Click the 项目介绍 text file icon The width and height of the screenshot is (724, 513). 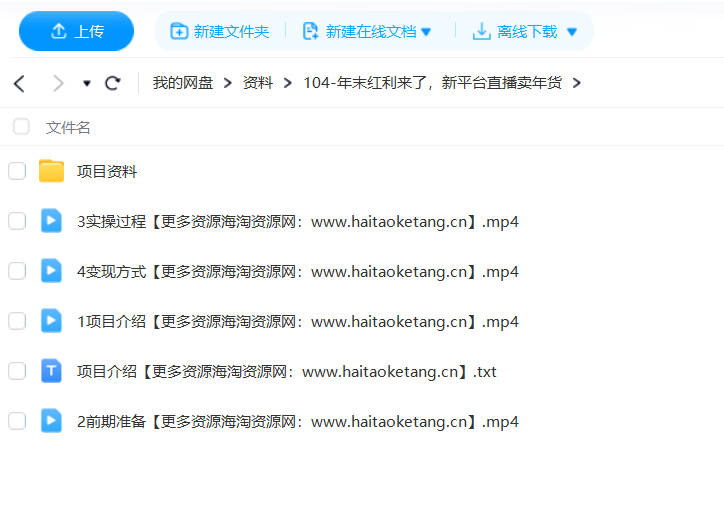click(51, 371)
